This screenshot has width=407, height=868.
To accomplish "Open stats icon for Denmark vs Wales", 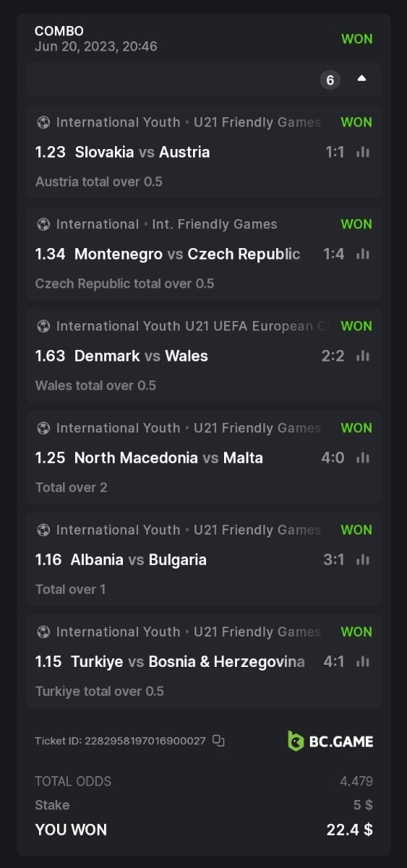I will click(363, 356).
